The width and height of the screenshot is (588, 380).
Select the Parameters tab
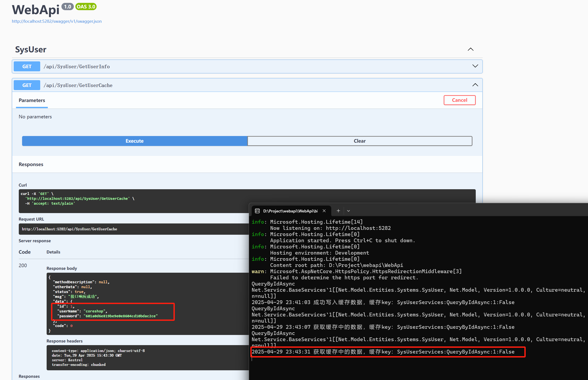(32, 100)
